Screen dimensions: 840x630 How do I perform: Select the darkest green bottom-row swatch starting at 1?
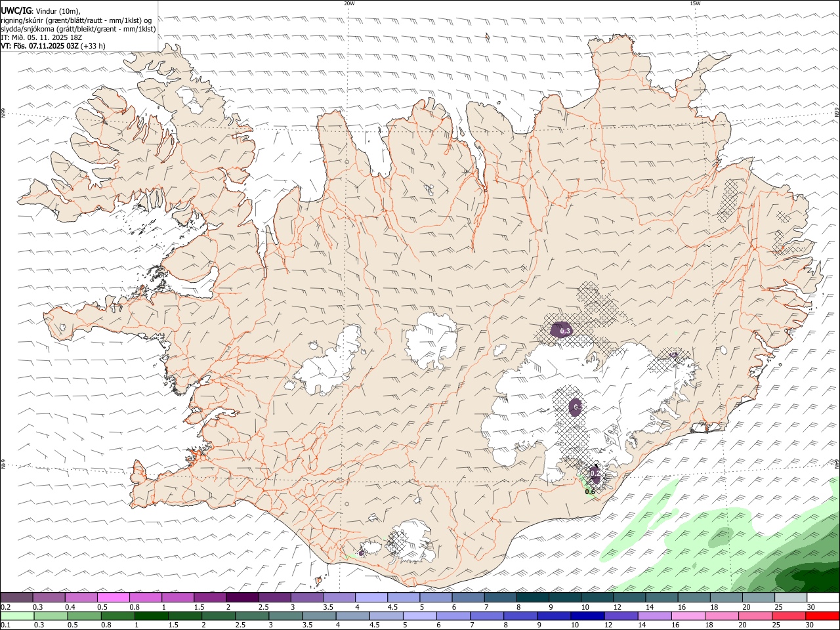point(151,616)
